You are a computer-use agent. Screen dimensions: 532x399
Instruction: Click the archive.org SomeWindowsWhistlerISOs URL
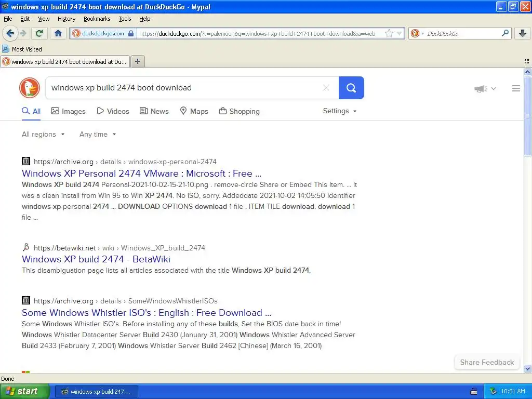click(x=126, y=301)
